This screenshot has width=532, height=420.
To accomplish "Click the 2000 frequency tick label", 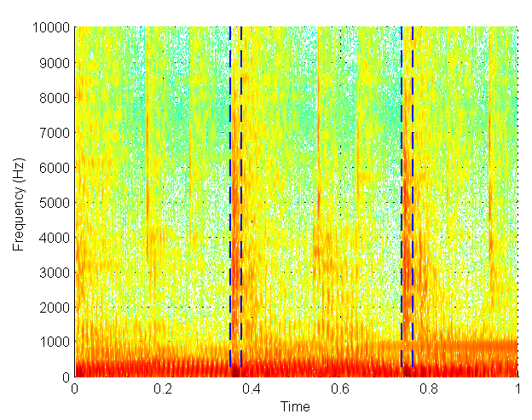I will tap(55, 308).
